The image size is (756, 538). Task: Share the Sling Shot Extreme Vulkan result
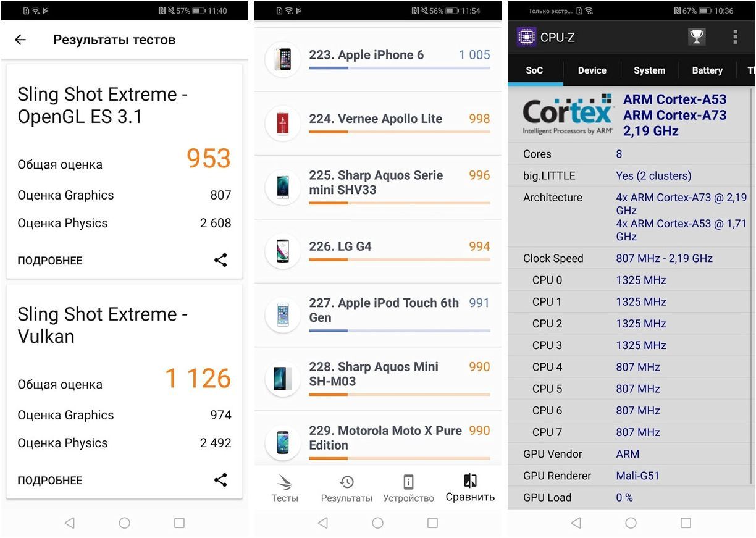pyautogui.click(x=220, y=480)
